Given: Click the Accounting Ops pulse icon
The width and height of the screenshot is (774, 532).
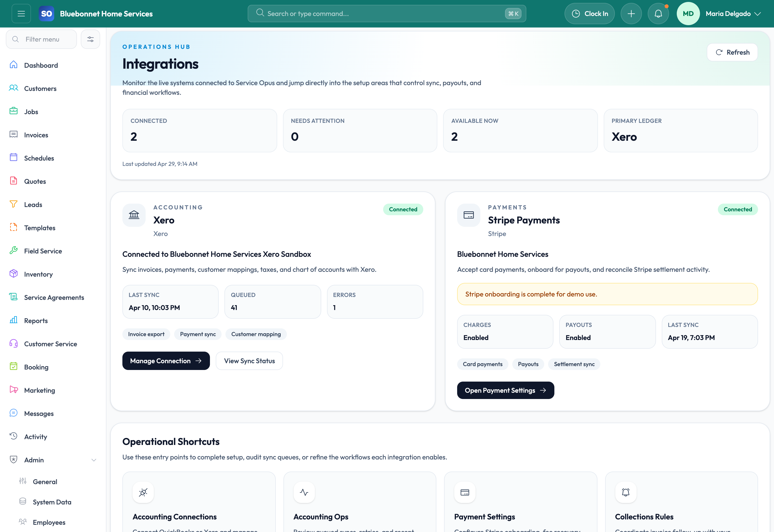Looking at the screenshot, I should pos(304,492).
